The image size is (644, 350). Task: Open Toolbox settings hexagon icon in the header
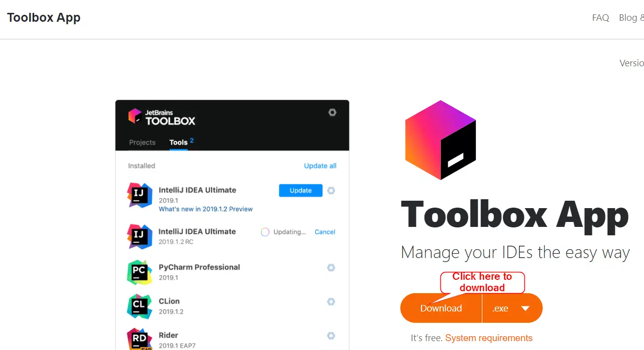333,112
